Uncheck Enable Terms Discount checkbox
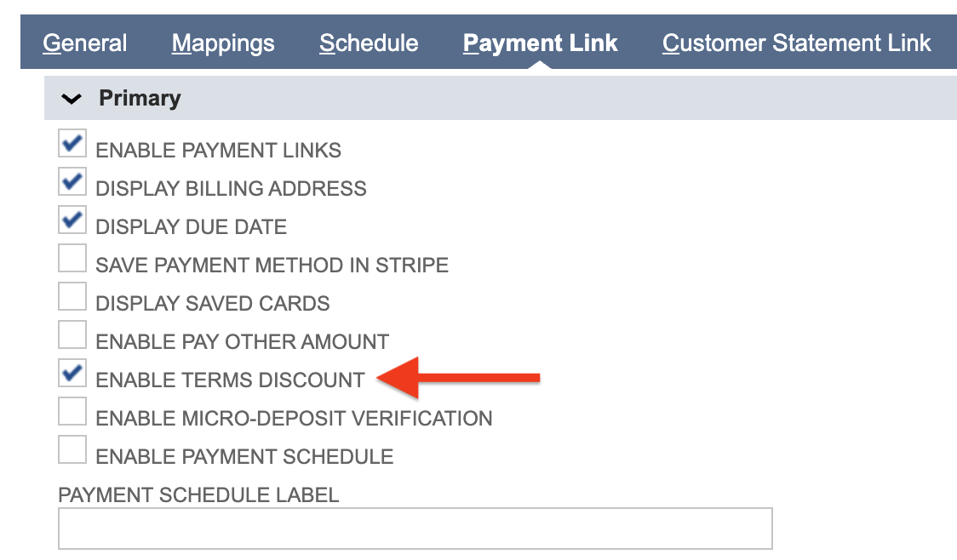The width and height of the screenshot is (957, 560). (72, 373)
